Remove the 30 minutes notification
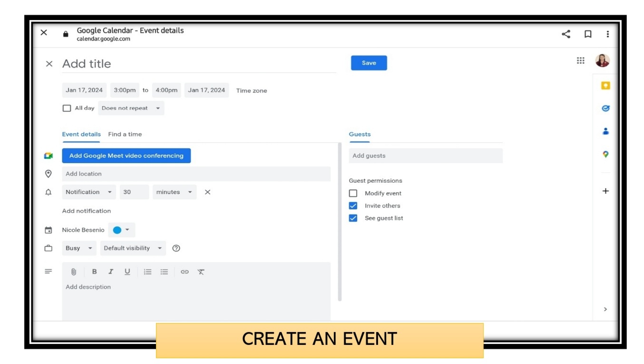Screen dimensions: 644x364 click(x=207, y=192)
